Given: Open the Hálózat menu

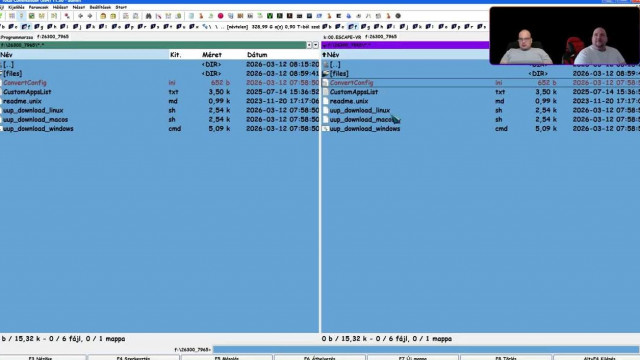Looking at the screenshot, I should coord(60,7).
